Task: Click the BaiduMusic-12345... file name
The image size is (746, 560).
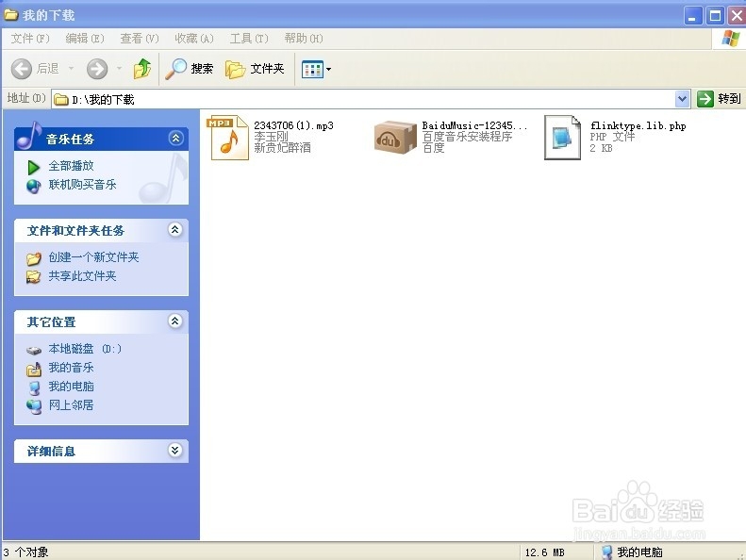Action: coord(474,125)
